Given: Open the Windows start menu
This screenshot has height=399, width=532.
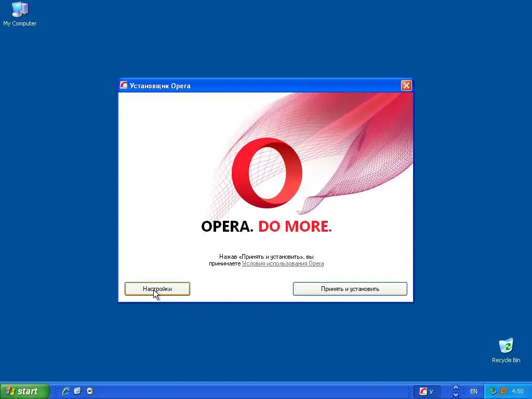Looking at the screenshot, I should [25, 391].
